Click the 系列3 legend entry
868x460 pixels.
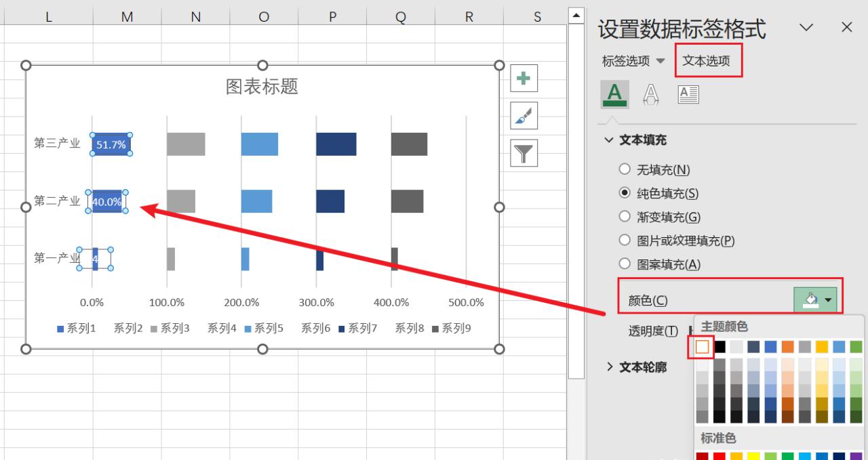[170, 329]
